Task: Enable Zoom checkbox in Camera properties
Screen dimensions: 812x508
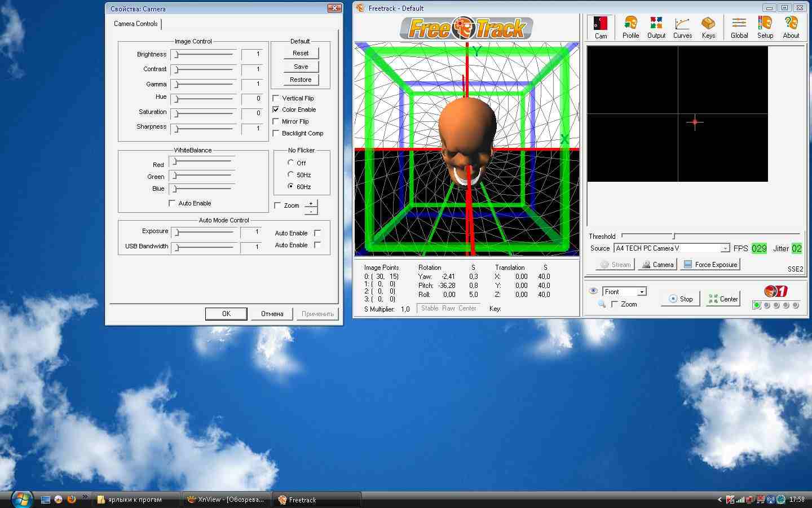Action: tap(277, 205)
